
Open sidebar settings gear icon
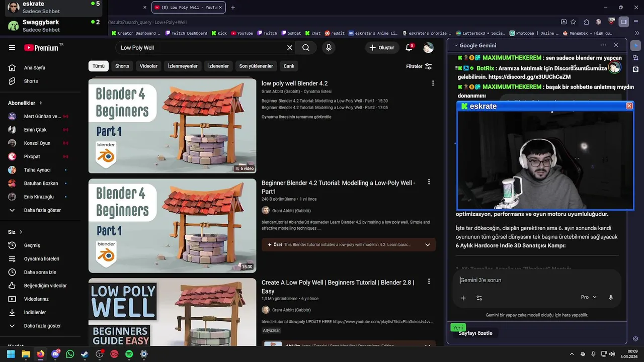(x=636, y=338)
